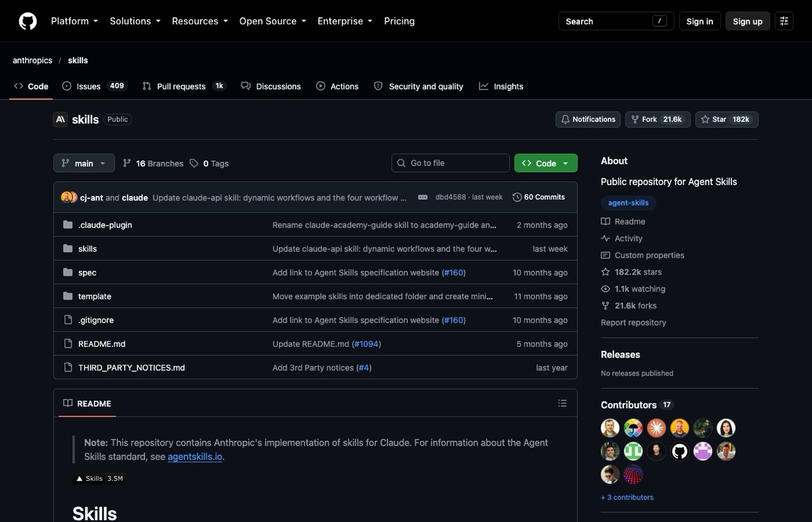
Task: Click Report repository link
Action: (x=633, y=322)
